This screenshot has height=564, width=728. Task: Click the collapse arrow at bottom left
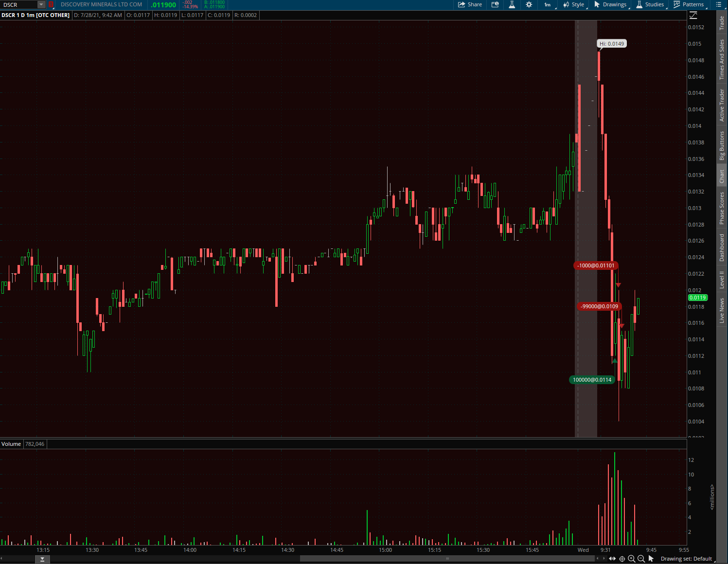click(42, 560)
